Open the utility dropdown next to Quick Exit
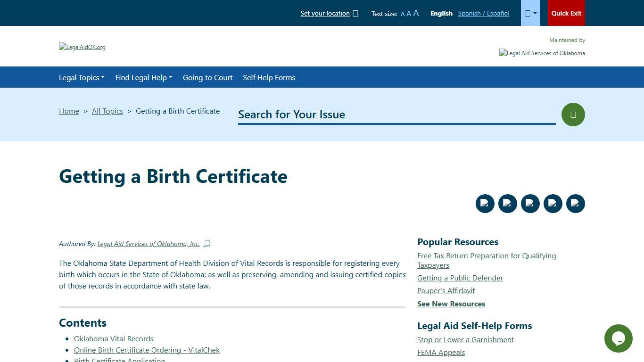644x362 pixels. tap(530, 13)
